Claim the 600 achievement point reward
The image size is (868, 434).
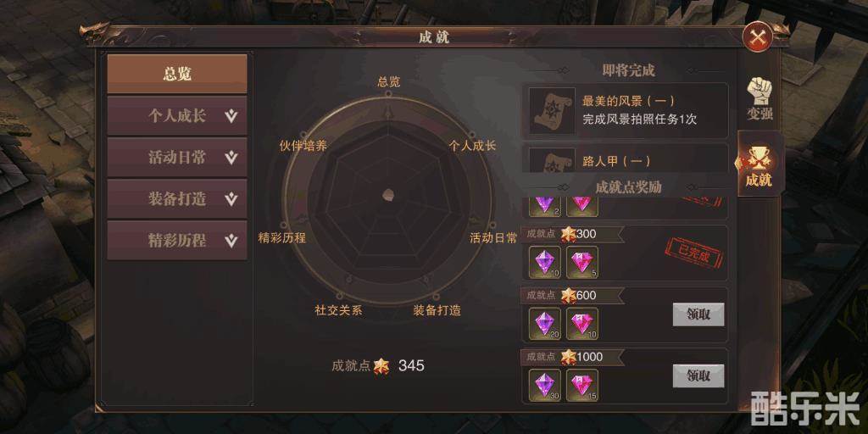698,314
